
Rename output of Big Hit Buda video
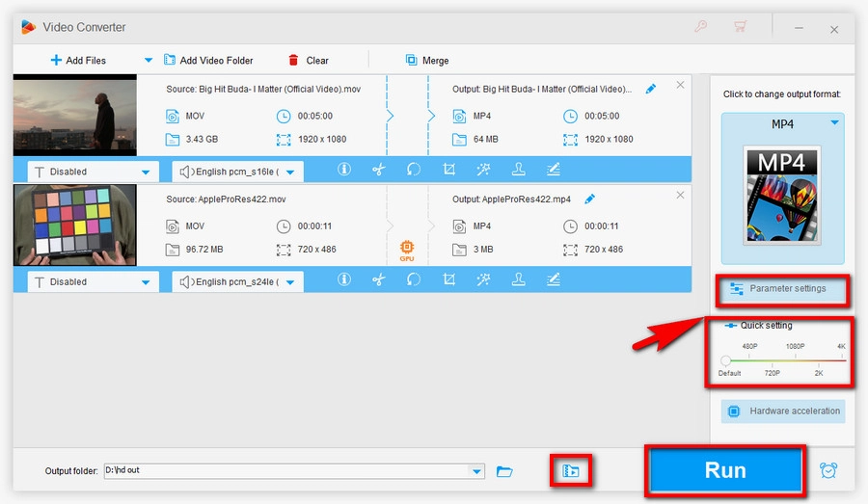pyautogui.click(x=651, y=89)
